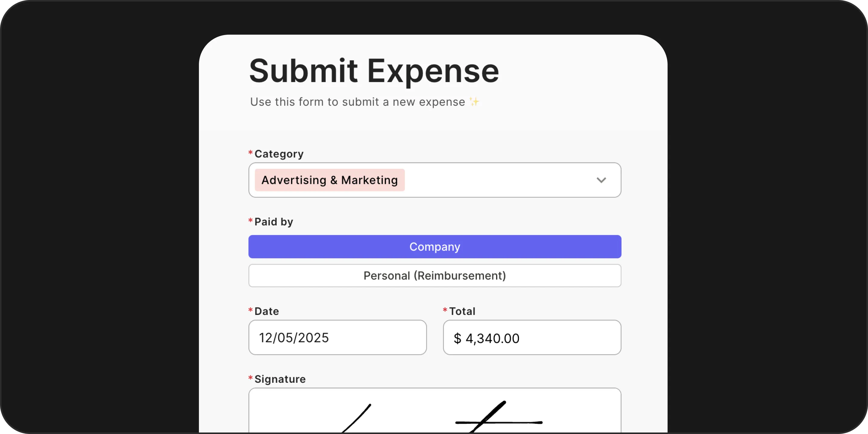Click the Signature label
868x434 pixels.
pyautogui.click(x=280, y=379)
